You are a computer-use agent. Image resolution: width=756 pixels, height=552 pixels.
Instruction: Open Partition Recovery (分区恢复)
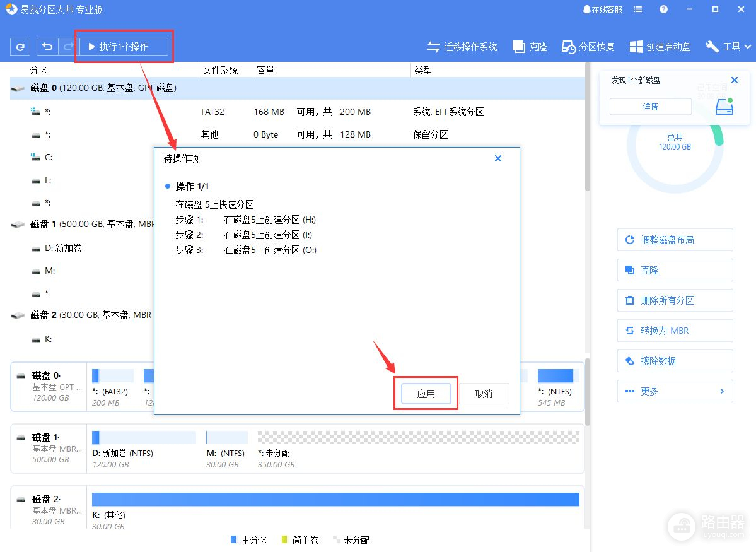pyautogui.click(x=588, y=47)
